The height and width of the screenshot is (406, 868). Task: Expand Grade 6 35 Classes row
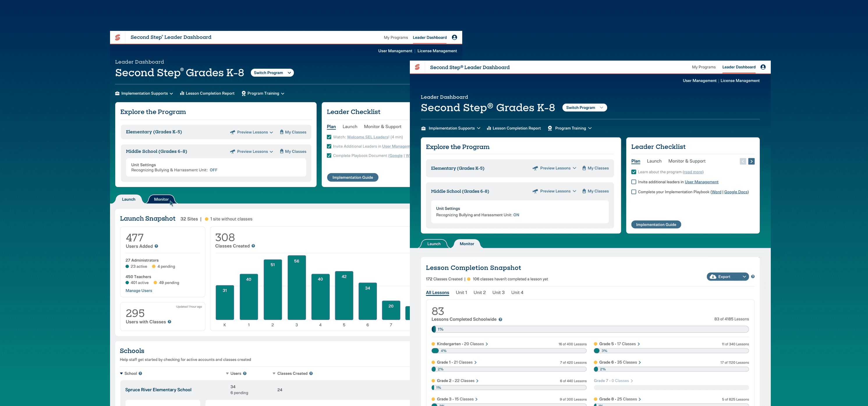(640, 363)
